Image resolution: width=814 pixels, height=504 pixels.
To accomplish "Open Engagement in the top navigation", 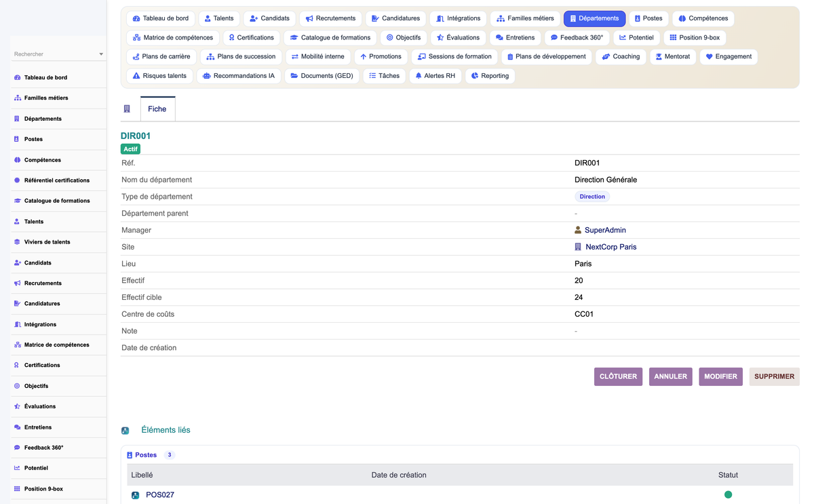I will (x=728, y=56).
